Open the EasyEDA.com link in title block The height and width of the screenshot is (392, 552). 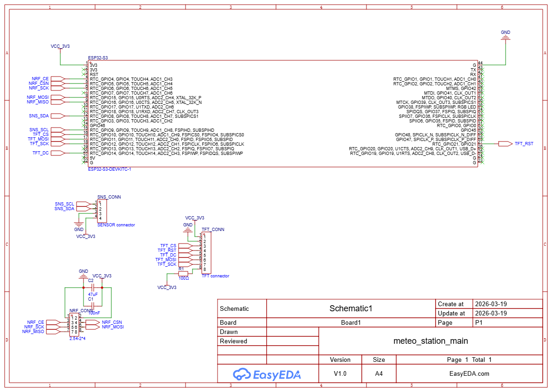pyautogui.click(x=469, y=373)
